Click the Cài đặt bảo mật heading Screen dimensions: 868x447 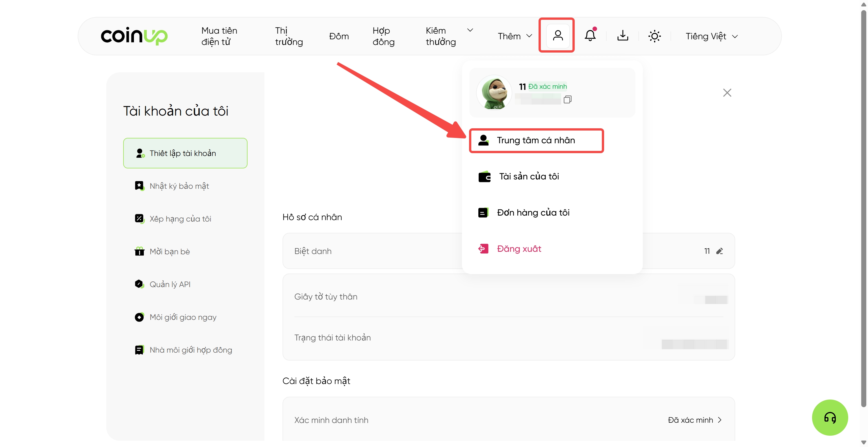click(x=316, y=381)
